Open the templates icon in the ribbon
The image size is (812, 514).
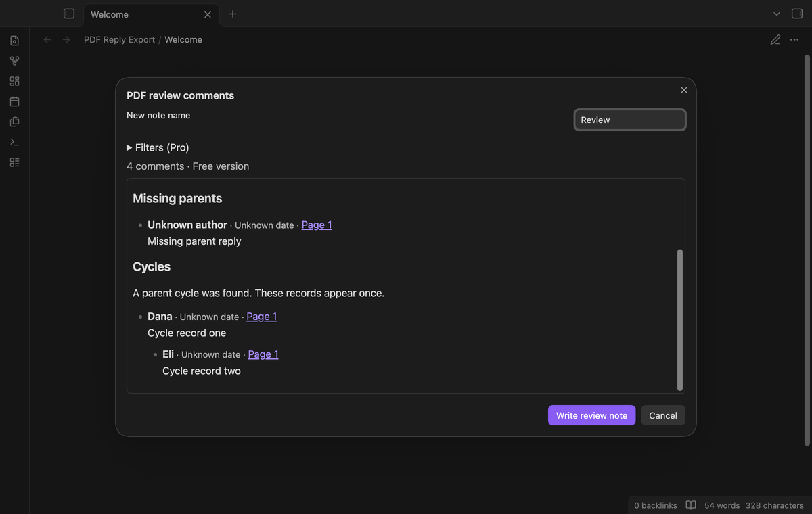(14, 122)
